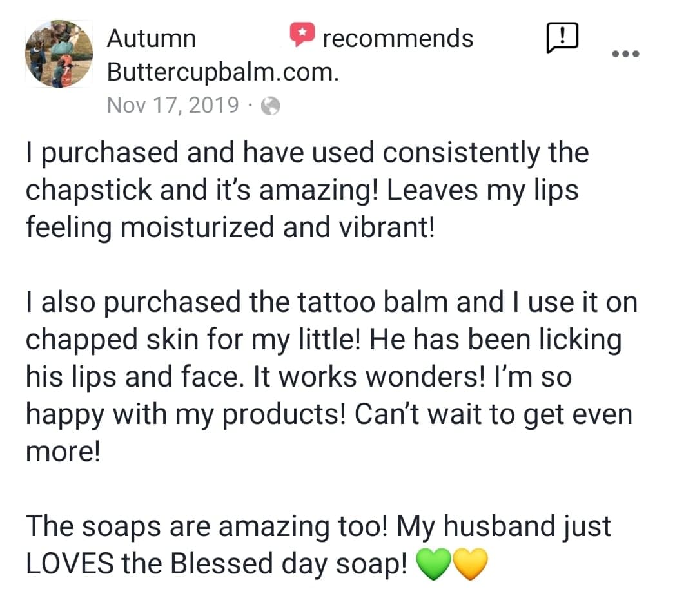
Task: Click the globe public audience icon
Action: [270, 106]
